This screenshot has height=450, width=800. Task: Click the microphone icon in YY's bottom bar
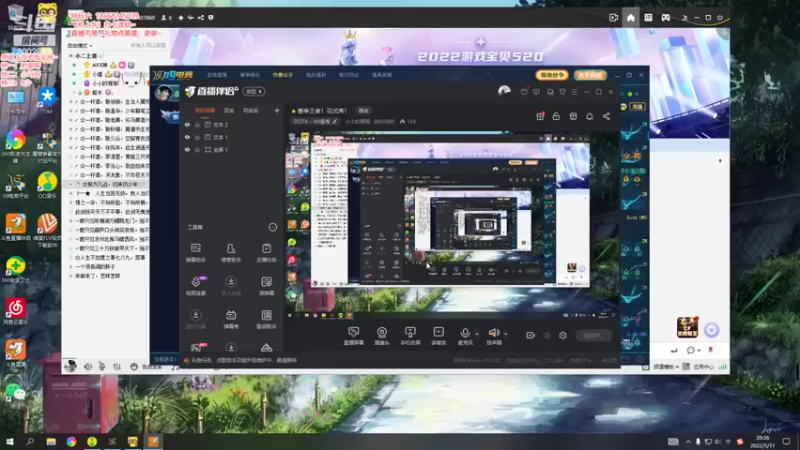click(102, 366)
